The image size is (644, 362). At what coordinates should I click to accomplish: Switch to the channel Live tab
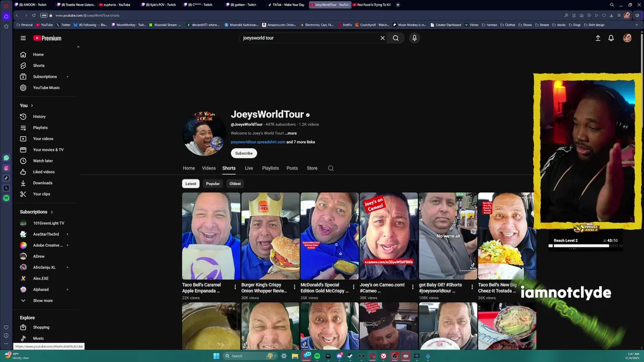tap(249, 168)
